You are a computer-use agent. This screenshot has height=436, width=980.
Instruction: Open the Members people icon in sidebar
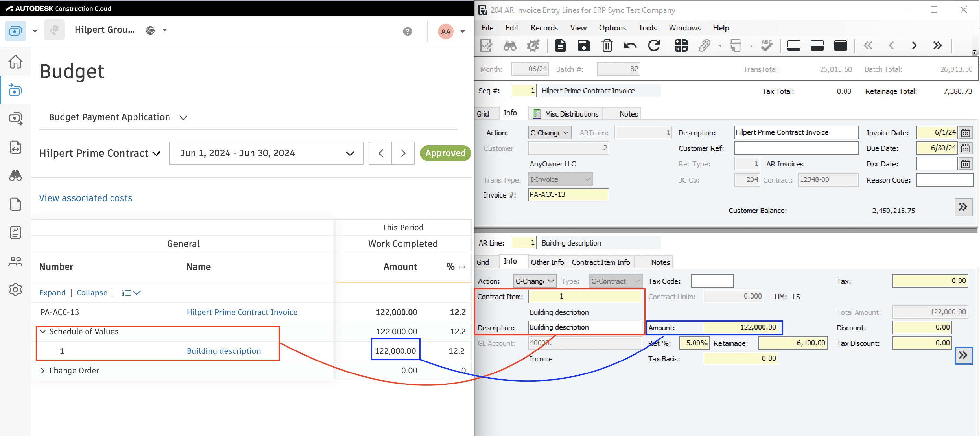click(x=15, y=261)
